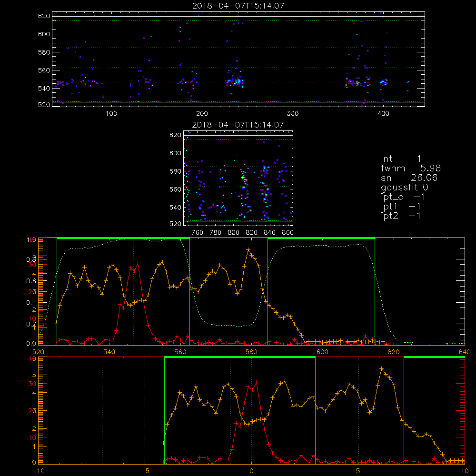Click x-axis label 300 on top plot
Screen dimensions: 476x476
(293, 114)
